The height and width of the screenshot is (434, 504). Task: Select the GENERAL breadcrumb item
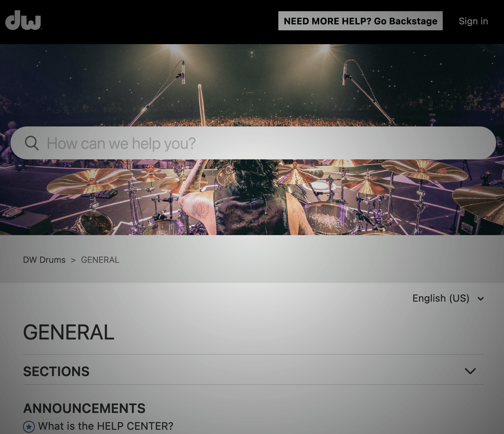point(100,260)
